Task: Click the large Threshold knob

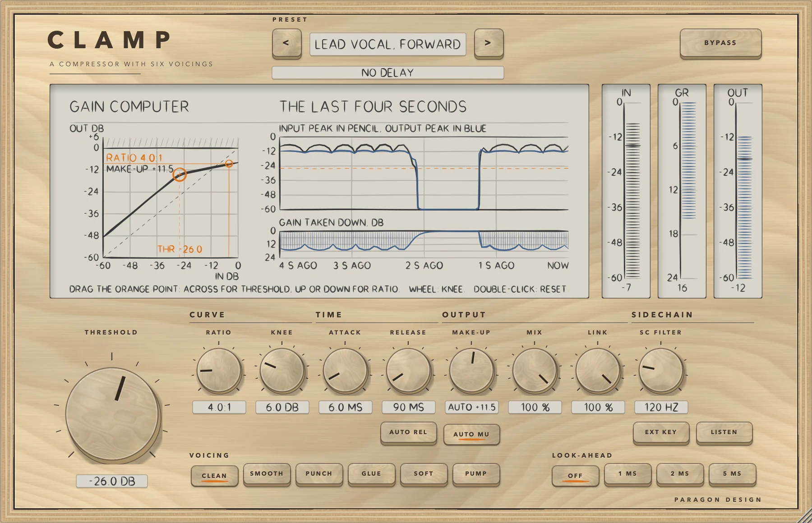Action: click(x=112, y=414)
